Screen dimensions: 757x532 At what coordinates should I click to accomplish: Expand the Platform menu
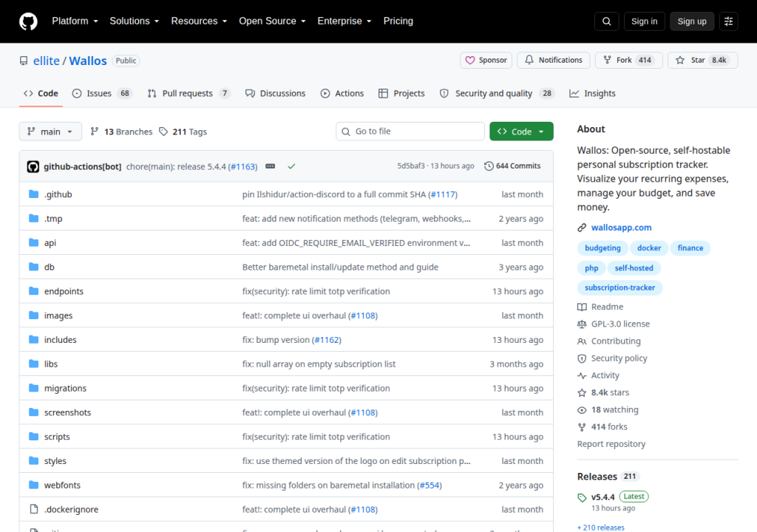point(75,21)
